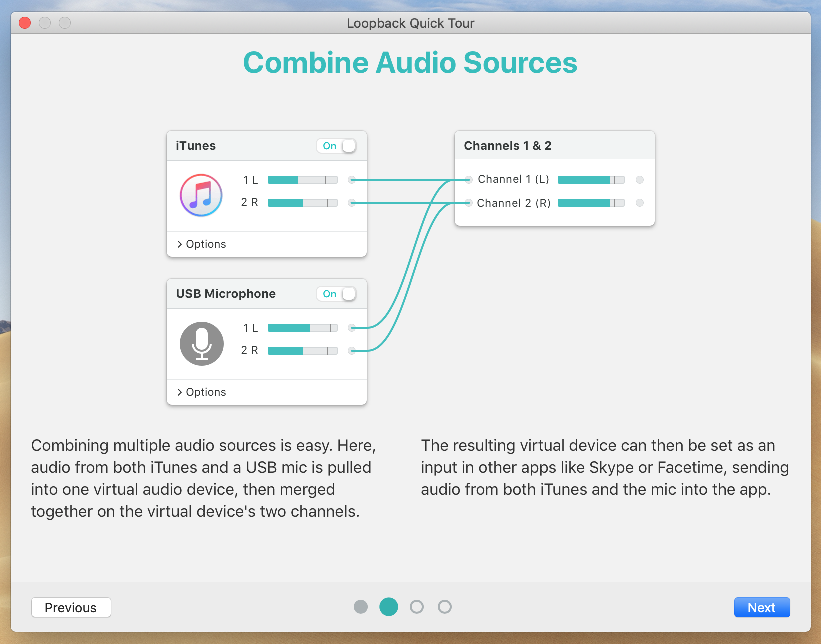Go to first tour page dot
The height and width of the screenshot is (644, 821).
pos(361,607)
